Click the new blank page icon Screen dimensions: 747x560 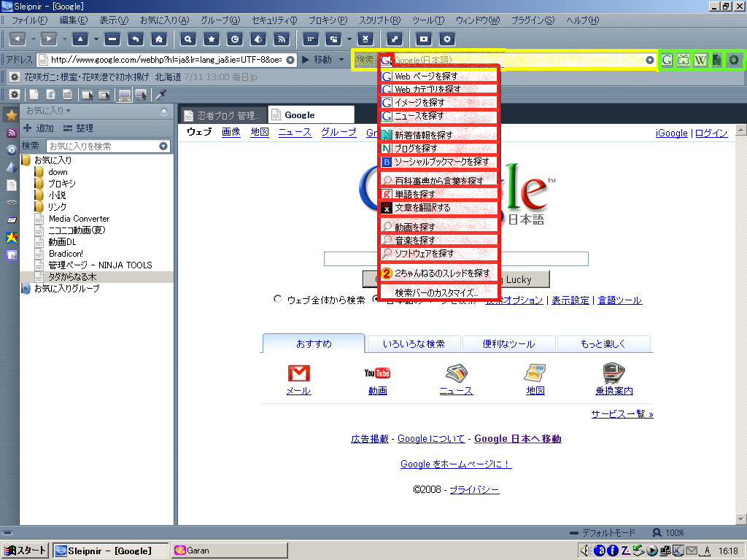tap(34, 95)
